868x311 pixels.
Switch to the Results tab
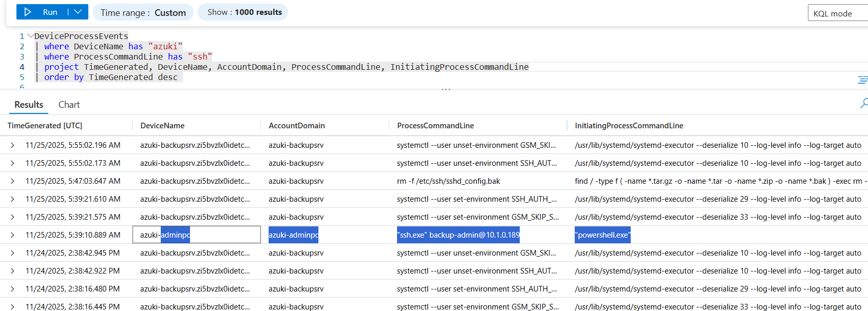29,105
